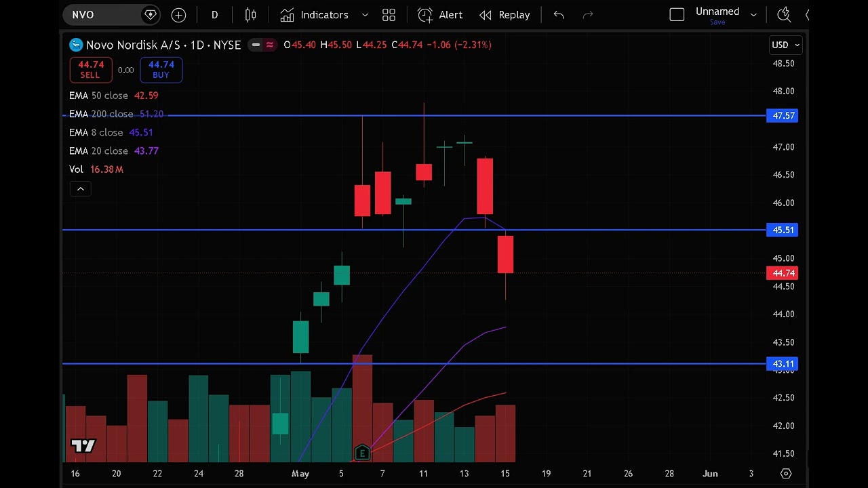Select the EMA 50 close indicator legend

coord(113,96)
